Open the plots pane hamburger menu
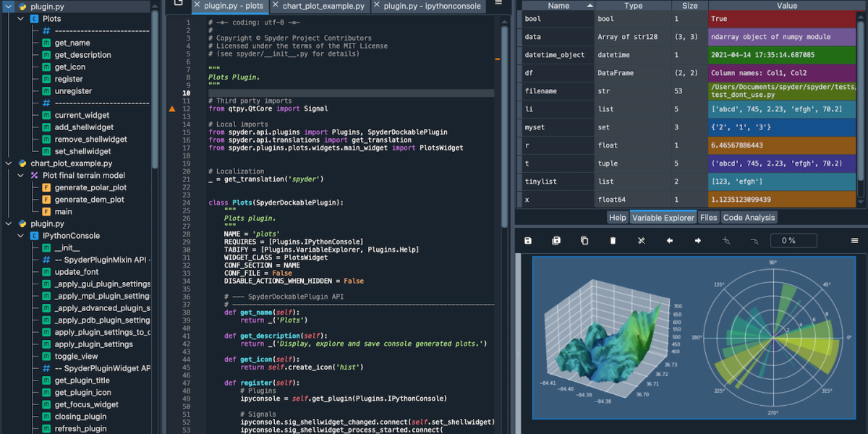This screenshot has height=434, width=868. pyautogui.click(x=854, y=241)
